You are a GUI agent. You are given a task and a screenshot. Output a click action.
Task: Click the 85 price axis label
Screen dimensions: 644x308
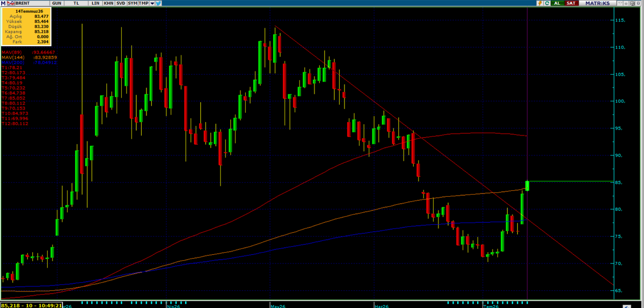tap(620, 182)
